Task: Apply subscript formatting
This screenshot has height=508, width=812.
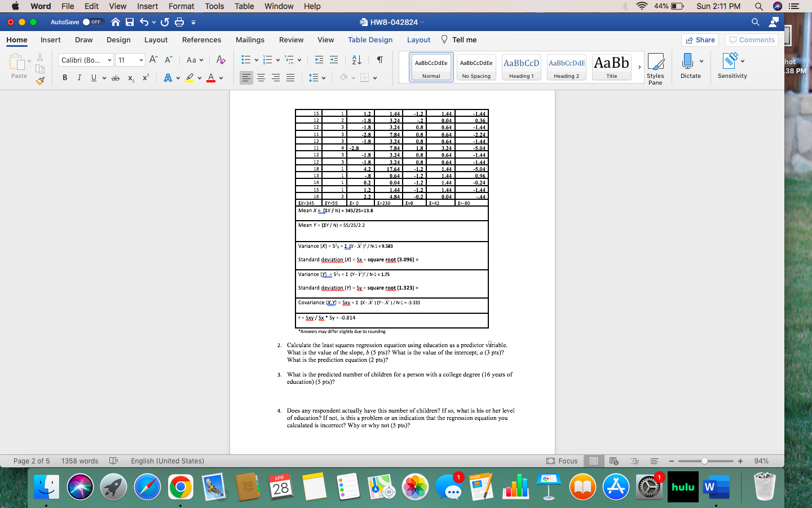Action: [x=131, y=78]
